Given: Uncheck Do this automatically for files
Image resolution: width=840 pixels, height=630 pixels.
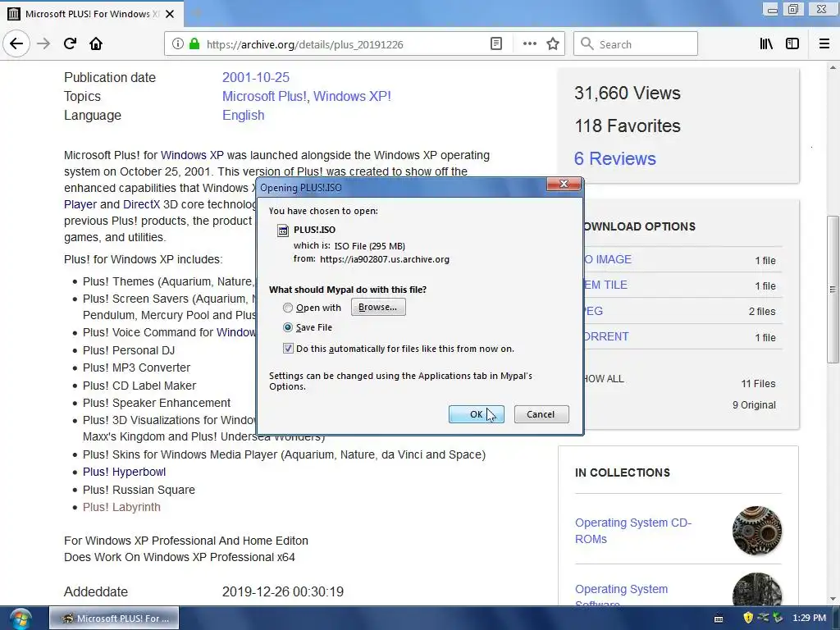Looking at the screenshot, I should coord(288,349).
